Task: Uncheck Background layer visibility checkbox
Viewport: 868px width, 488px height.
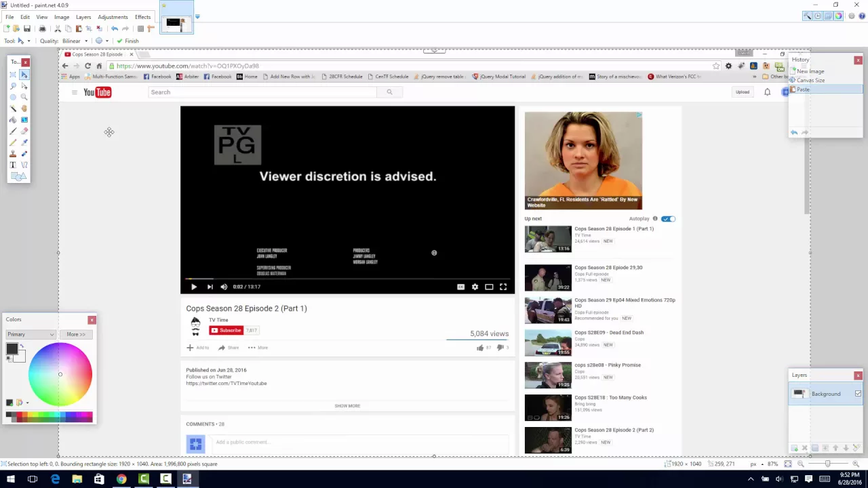Action: [858, 394]
